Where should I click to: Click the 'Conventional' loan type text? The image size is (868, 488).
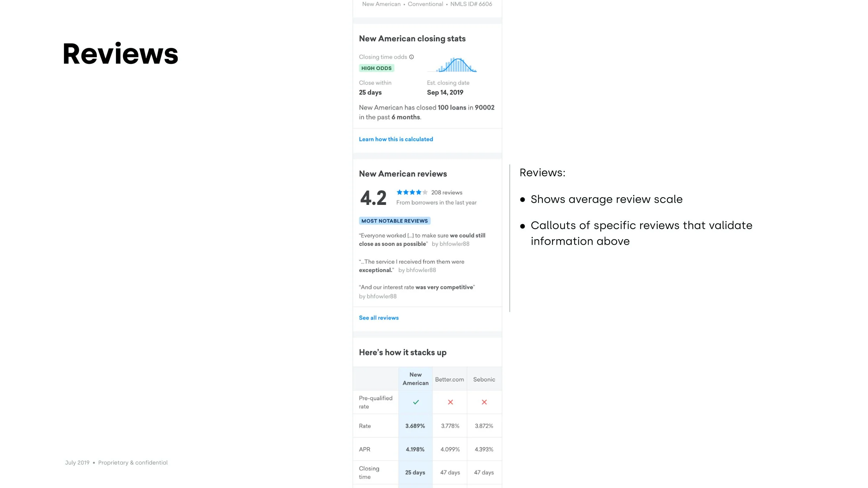coord(425,4)
